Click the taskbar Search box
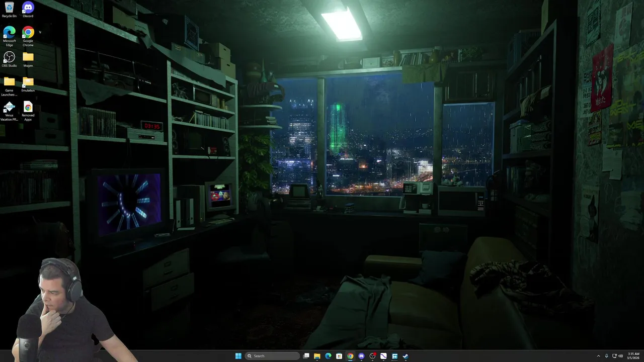 (272, 356)
